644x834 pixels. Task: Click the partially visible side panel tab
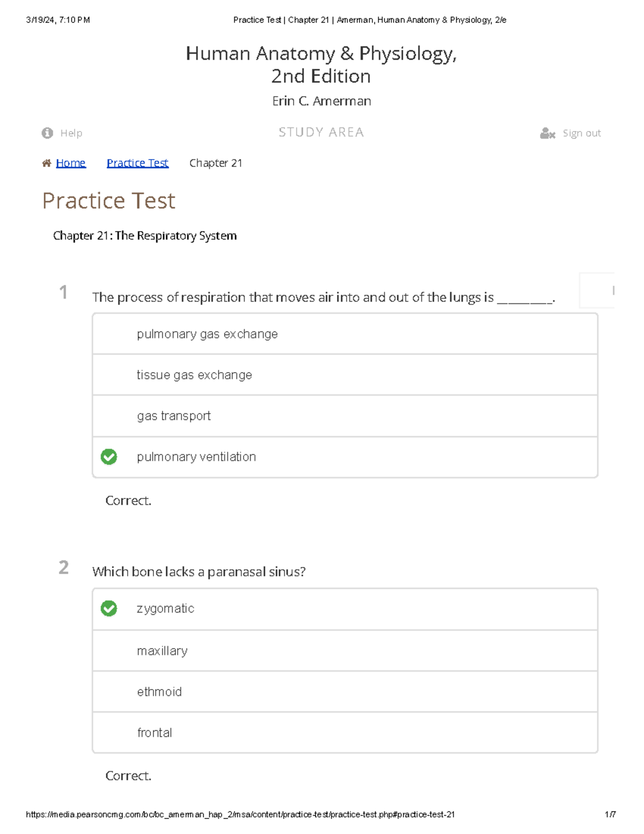click(597, 291)
